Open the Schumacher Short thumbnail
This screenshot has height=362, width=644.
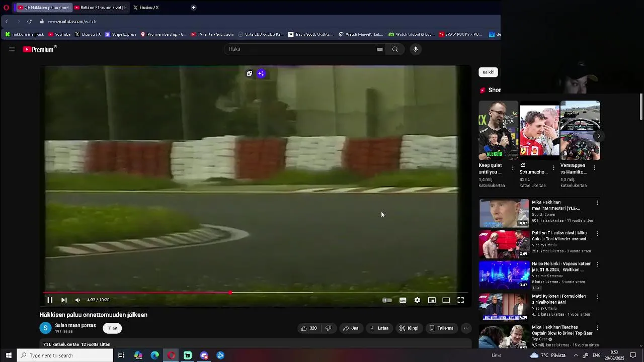click(x=539, y=131)
